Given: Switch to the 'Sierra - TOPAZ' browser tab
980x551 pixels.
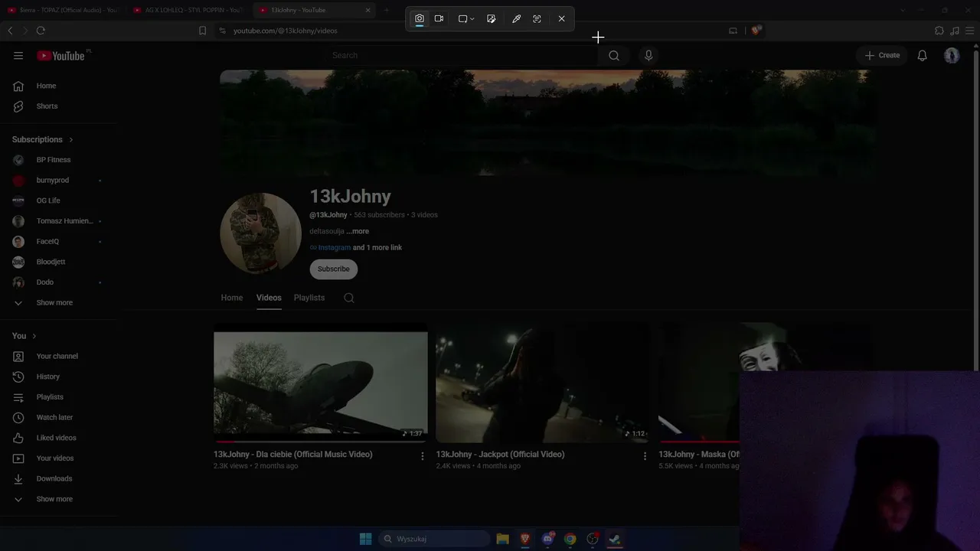Looking at the screenshot, I should click(63, 10).
